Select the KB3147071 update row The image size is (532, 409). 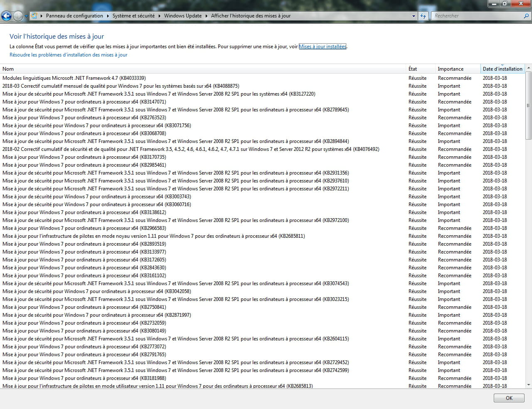(x=263, y=102)
